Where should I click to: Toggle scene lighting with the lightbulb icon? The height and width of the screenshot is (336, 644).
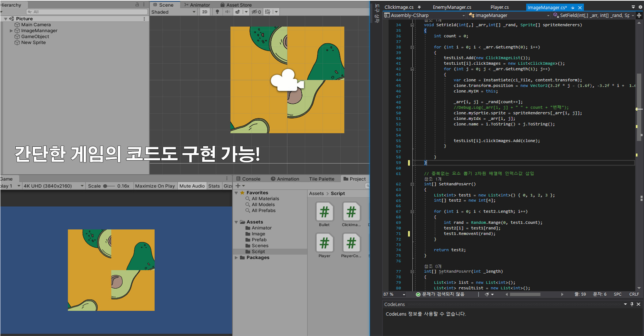[217, 12]
